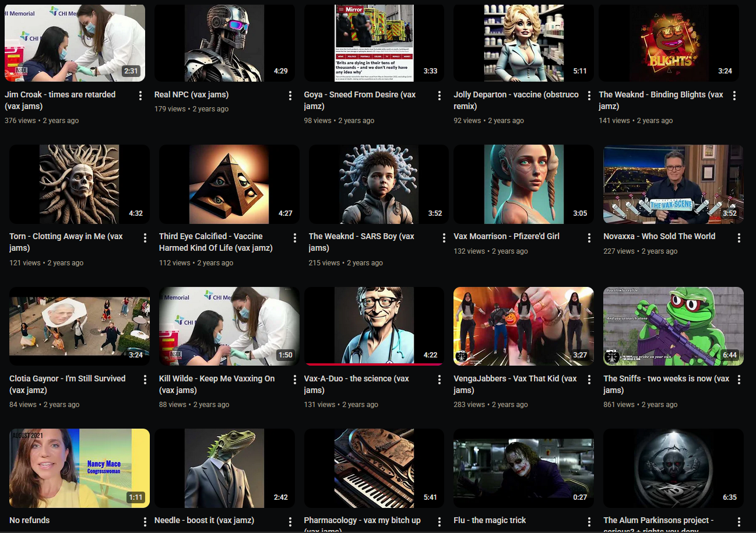
Task: Open more actions for Vax-A-Duo - the science
Action: coord(440,380)
